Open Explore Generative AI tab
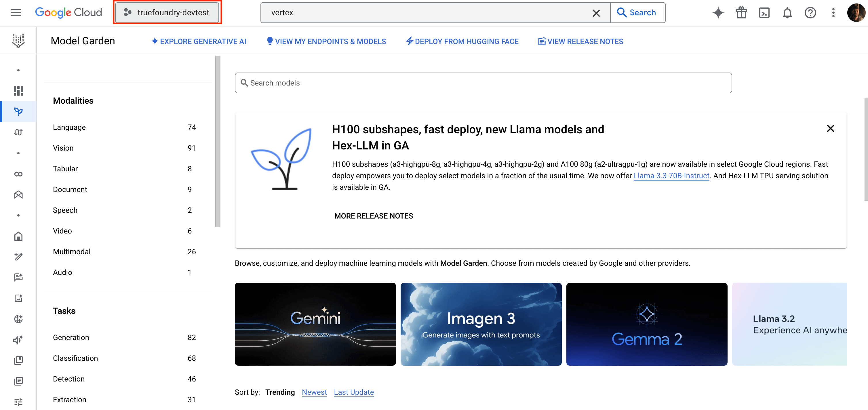 point(199,41)
